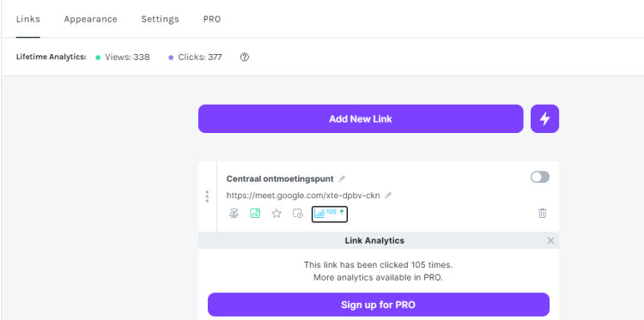Close the Link Analytics panel

pos(550,240)
